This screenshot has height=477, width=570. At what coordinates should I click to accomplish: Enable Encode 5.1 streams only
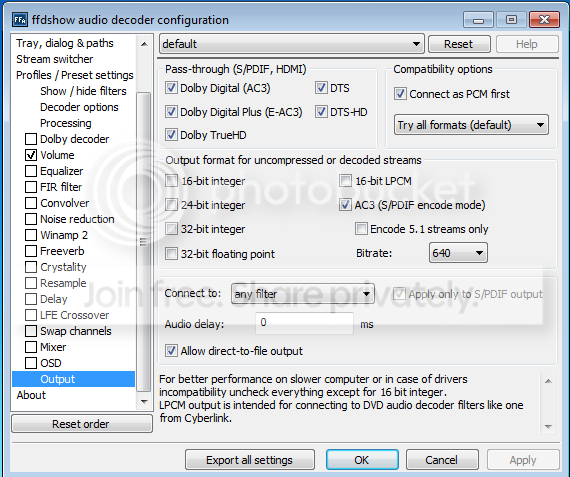361,229
